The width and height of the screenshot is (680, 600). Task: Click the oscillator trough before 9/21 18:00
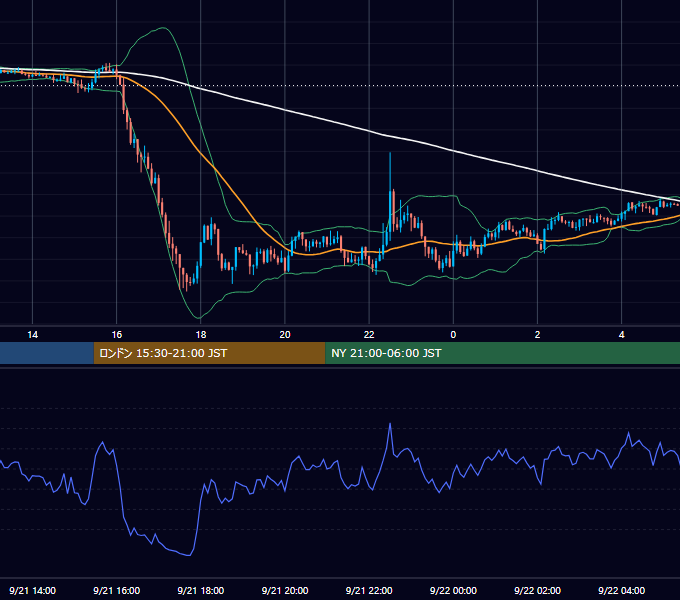pyautogui.click(x=189, y=554)
